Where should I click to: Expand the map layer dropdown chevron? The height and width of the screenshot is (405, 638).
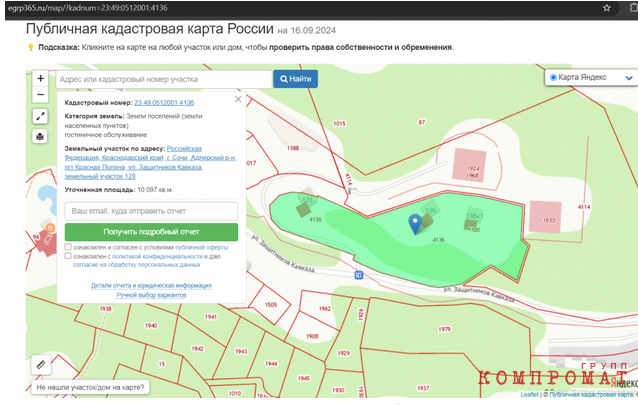click(629, 78)
